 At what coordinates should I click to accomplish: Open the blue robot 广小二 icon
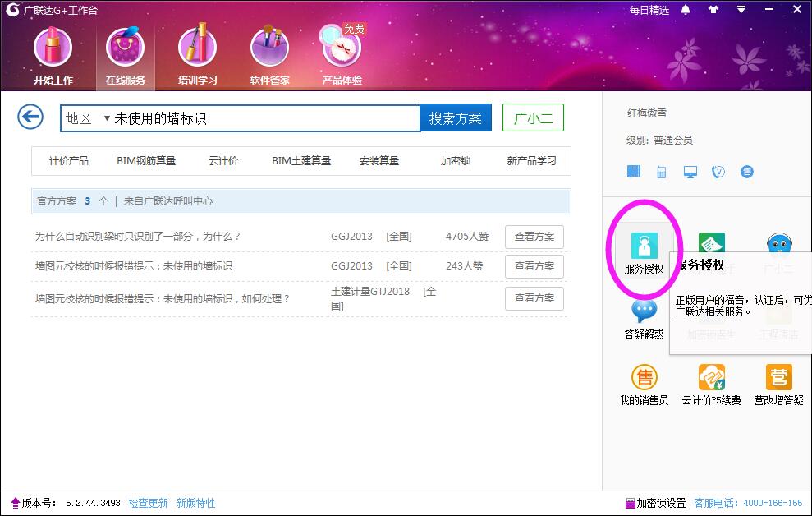point(779,242)
